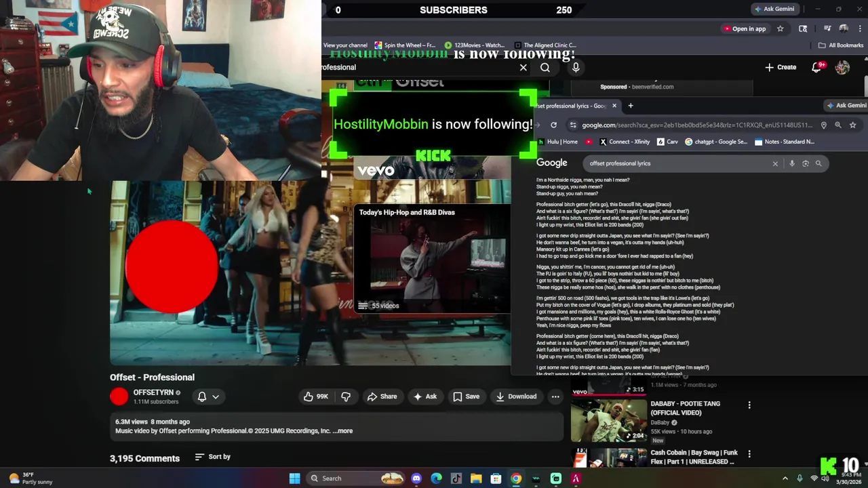Viewport: 868px width, 488px height.
Task: Open OFFSETYRN subscription notification bell dropdown
Action: (x=208, y=396)
